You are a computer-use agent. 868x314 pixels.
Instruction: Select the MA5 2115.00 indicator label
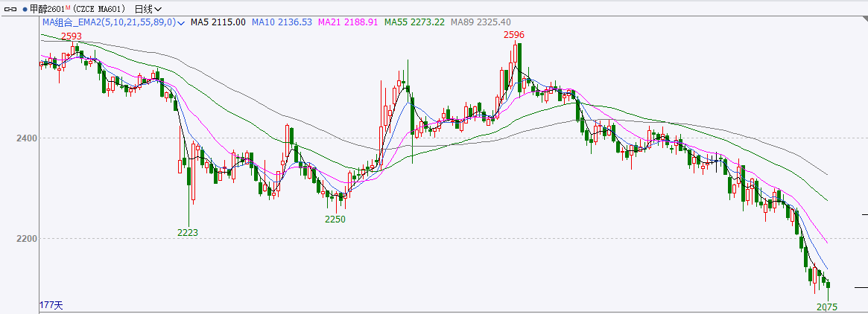pos(218,22)
